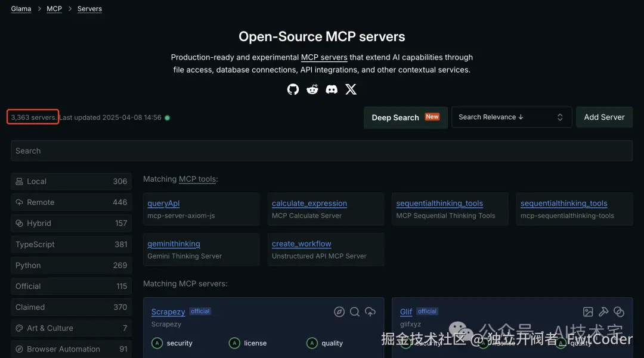Image resolution: width=644 pixels, height=358 pixels.
Task: Click the 'Open-Source MCP servers' title
Action: pyautogui.click(x=321, y=36)
